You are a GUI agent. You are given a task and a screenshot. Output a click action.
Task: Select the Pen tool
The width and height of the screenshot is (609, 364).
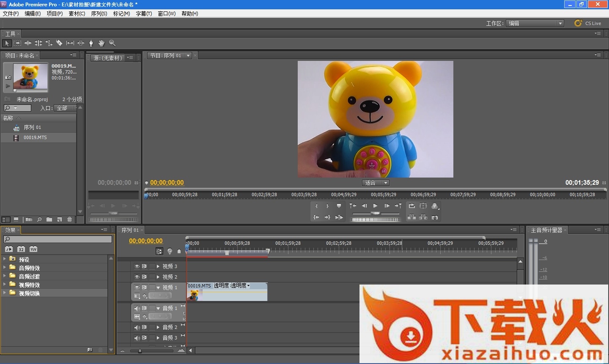tap(91, 43)
